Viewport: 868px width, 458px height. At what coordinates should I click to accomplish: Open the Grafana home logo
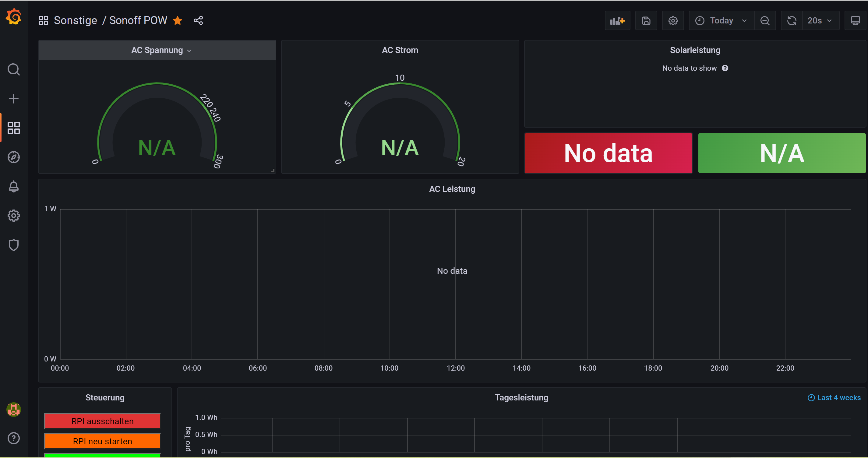click(13, 17)
